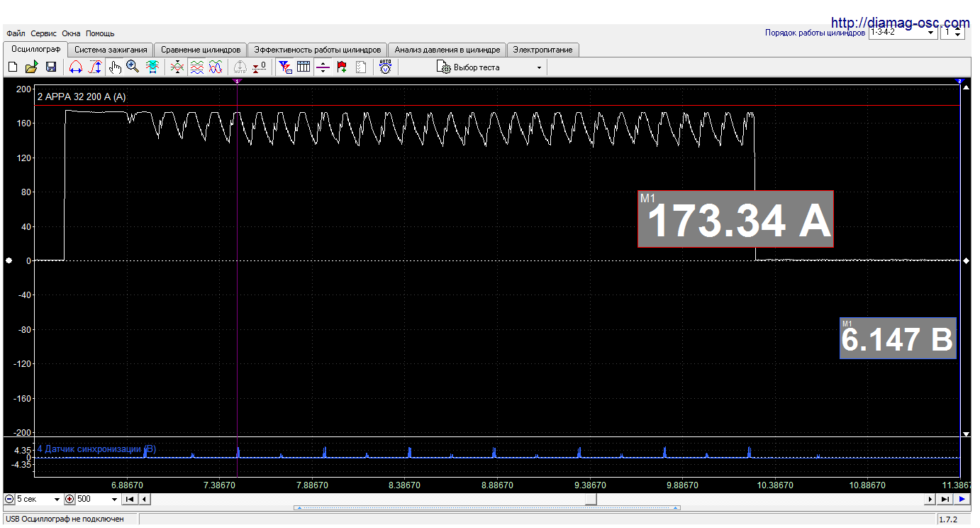Viewport: 980px width, 528px height.
Task: Open the measurements table icon
Action: 304,67
